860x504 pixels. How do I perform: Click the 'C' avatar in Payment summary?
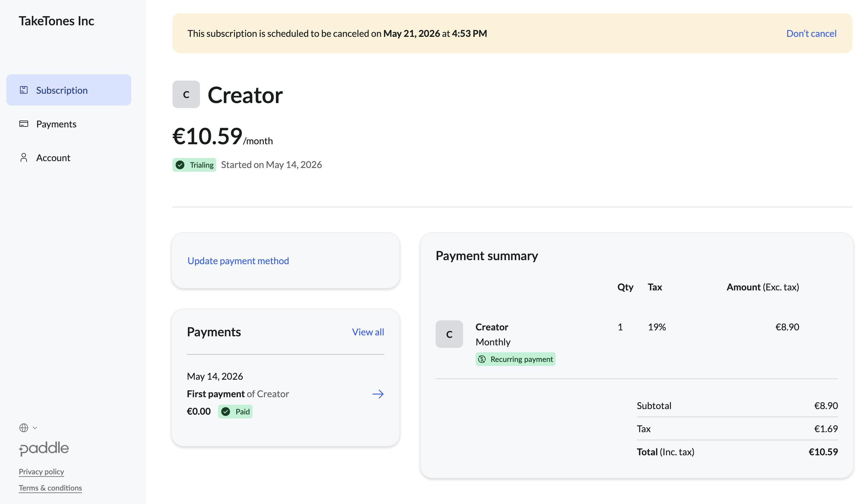[x=449, y=334]
